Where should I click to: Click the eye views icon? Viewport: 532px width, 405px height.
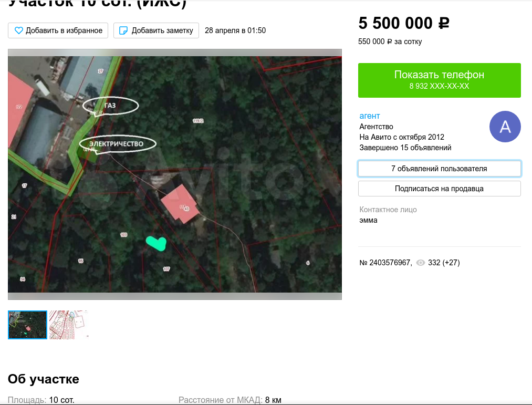420,263
